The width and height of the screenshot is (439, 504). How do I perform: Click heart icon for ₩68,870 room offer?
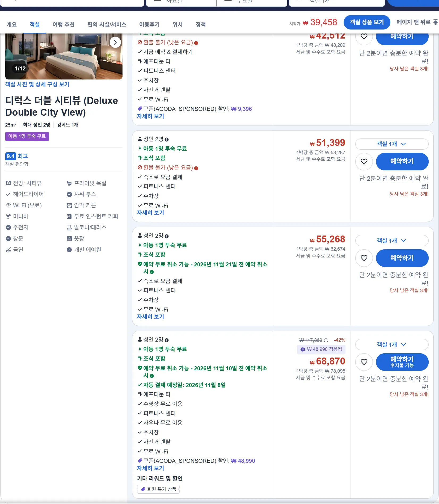coord(364,362)
